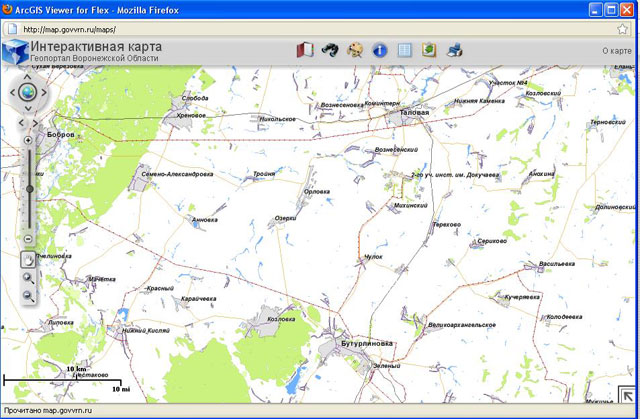
Task: Open the bookmarks book icon in the toolbar
Action: tap(307, 49)
